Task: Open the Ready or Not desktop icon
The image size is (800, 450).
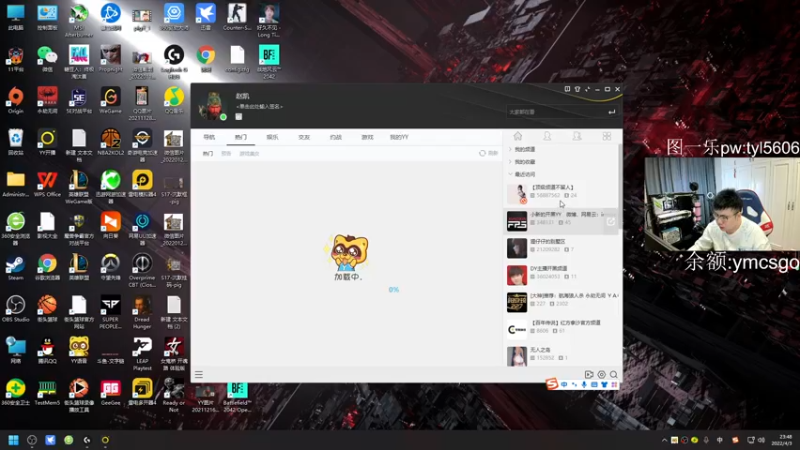Action: pos(173,395)
